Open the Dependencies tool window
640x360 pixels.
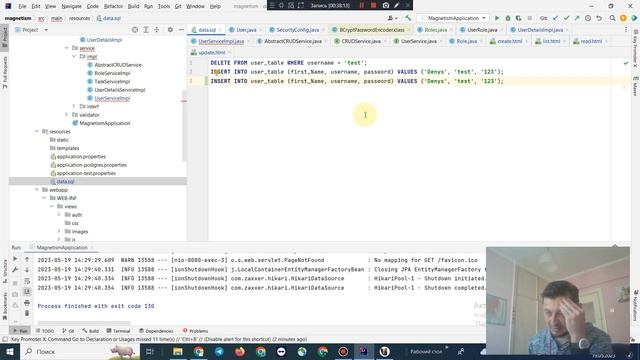(x=156, y=331)
